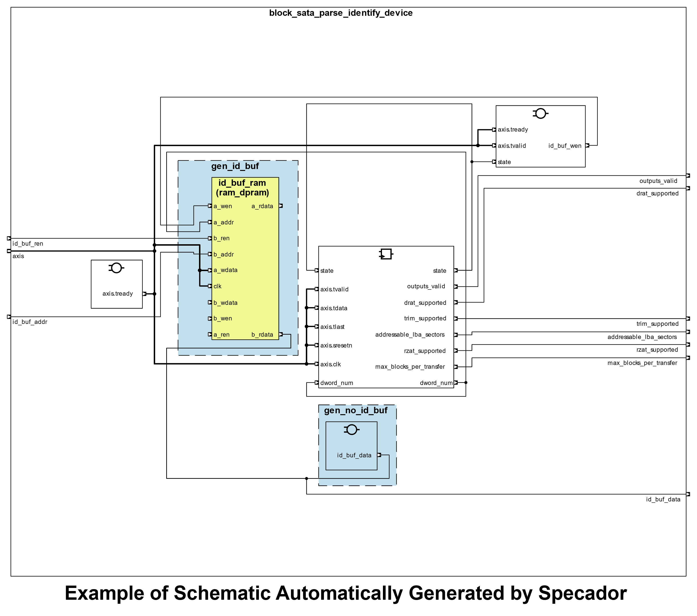This screenshot has height=616, width=697.
Task: Click the b_rdata output port arrow
Action: click(x=281, y=335)
